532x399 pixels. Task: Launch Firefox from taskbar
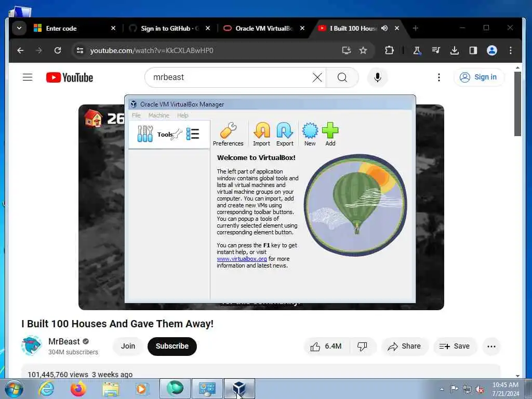[x=78, y=389]
